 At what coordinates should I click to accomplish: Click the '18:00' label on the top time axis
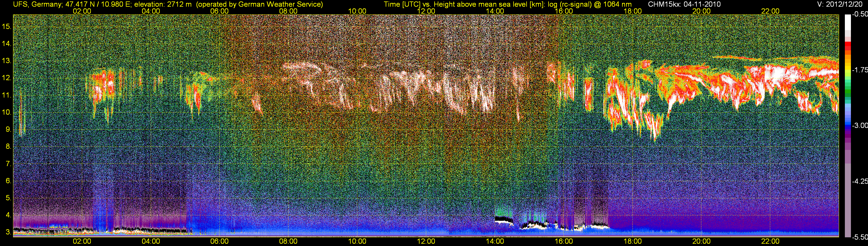tap(632, 11)
